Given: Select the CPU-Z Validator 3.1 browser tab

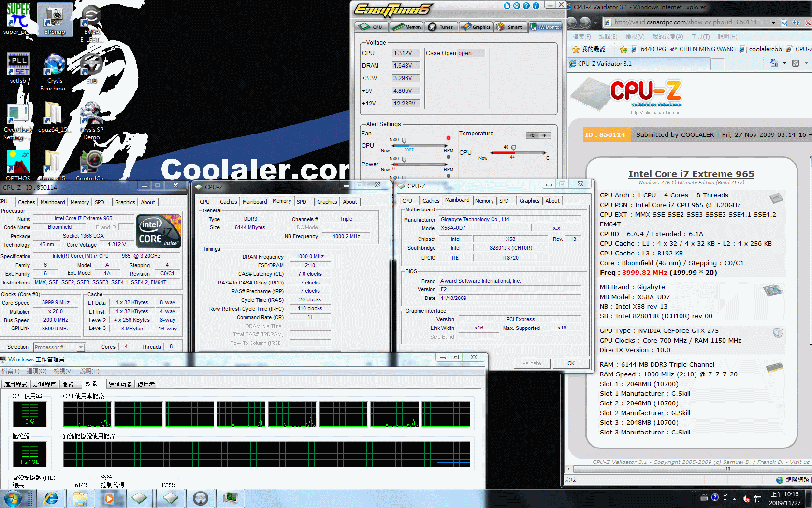Looking at the screenshot, I should [638, 63].
